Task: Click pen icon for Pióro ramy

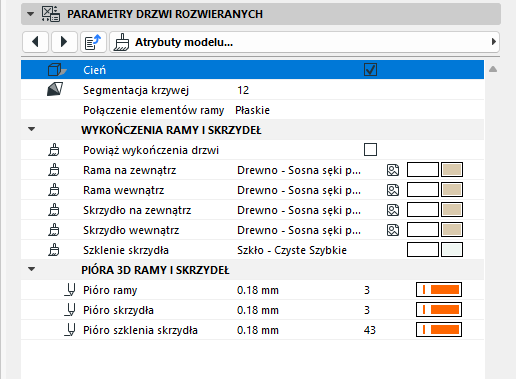Action: pyautogui.click(x=70, y=290)
